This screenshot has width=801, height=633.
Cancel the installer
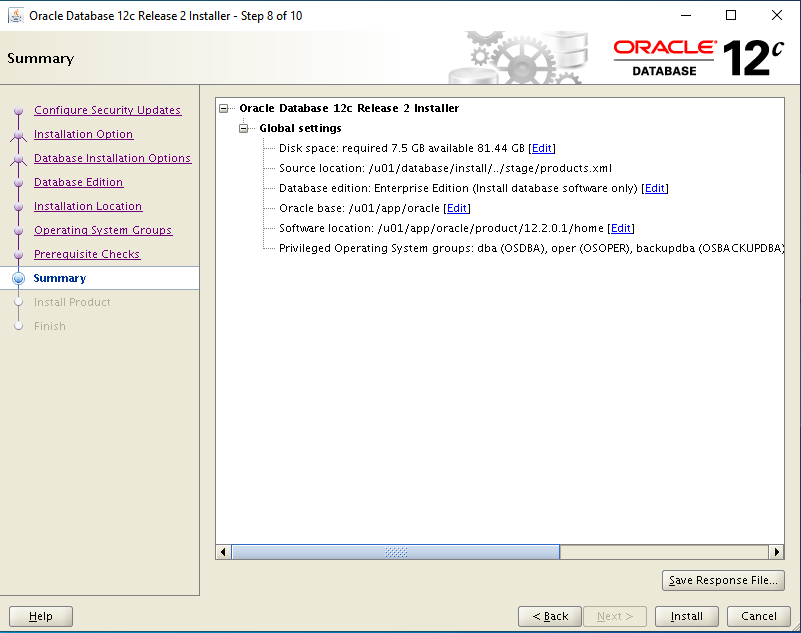click(759, 616)
